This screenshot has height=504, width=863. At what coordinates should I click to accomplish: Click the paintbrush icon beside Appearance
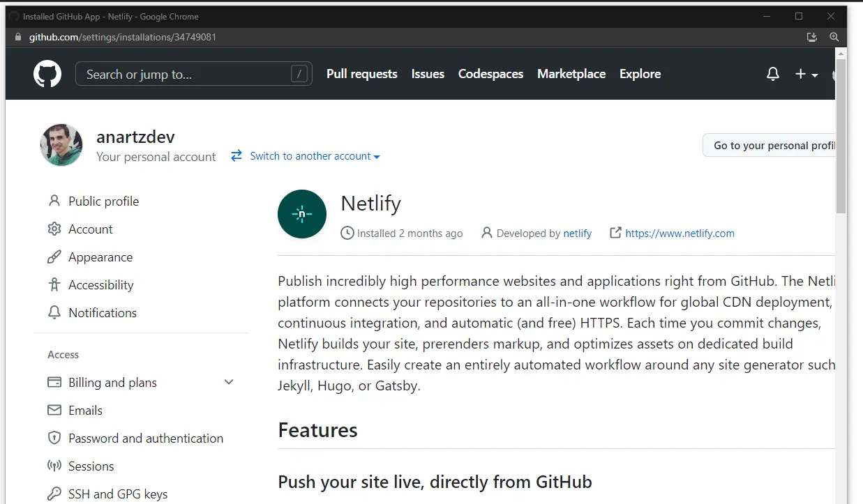click(x=54, y=257)
